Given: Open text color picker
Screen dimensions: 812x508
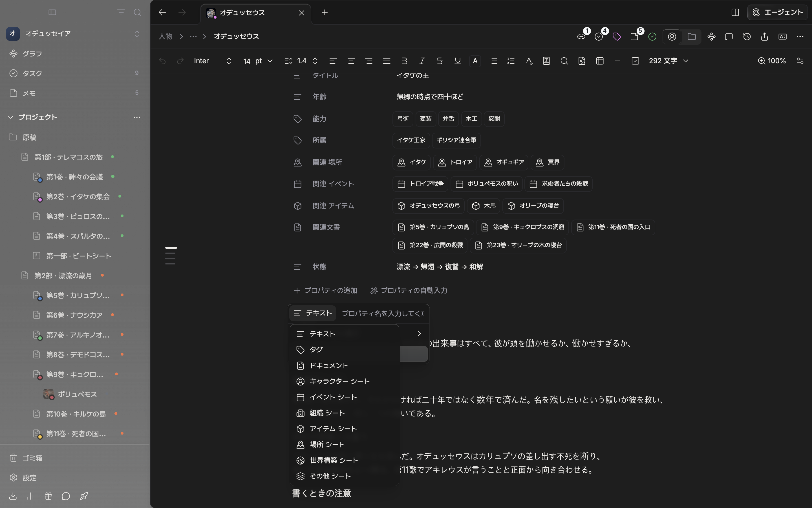Looking at the screenshot, I should (475, 61).
